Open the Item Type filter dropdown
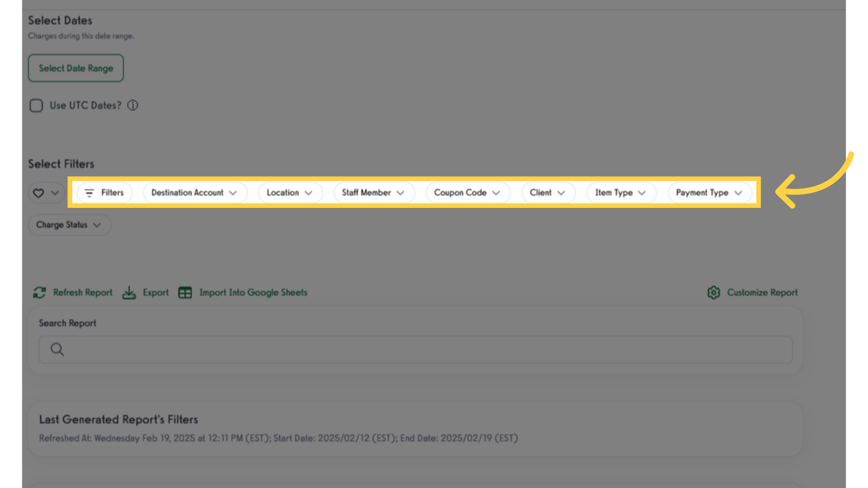The width and height of the screenshot is (868, 488). pyautogui.click(x=621, y=193)
